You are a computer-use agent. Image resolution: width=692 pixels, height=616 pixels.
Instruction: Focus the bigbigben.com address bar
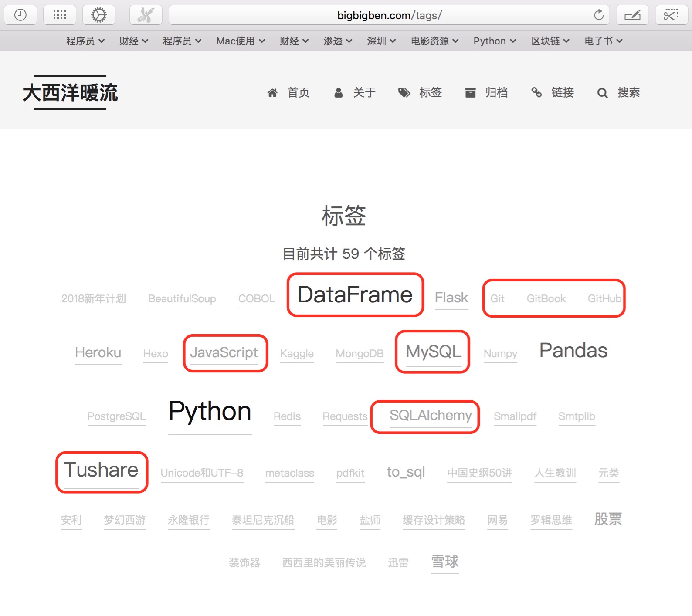(379, 15)
